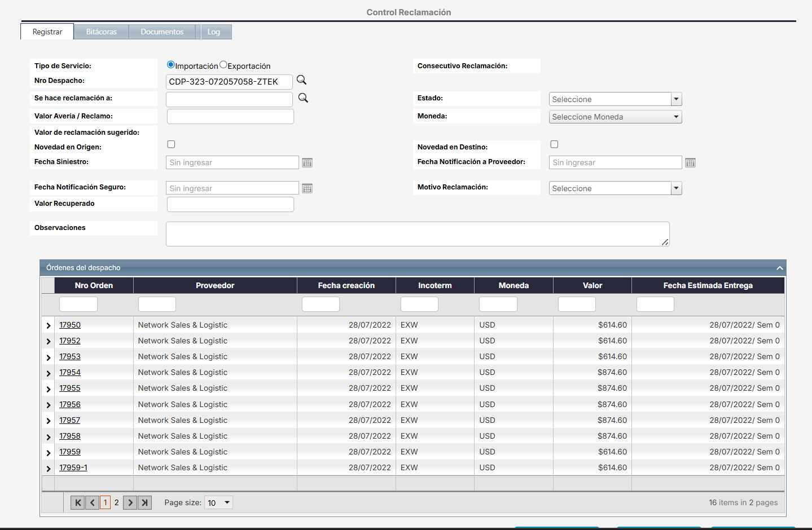Open calendar for Fecha Notificación a Proveedor
812x530 pixels.
coord(690,163)
